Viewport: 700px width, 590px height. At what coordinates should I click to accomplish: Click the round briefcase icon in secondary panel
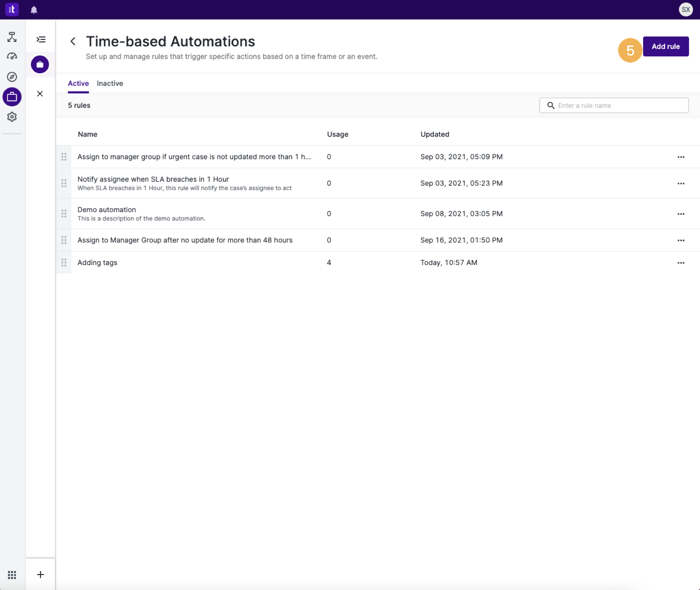(x=40, y=64)
